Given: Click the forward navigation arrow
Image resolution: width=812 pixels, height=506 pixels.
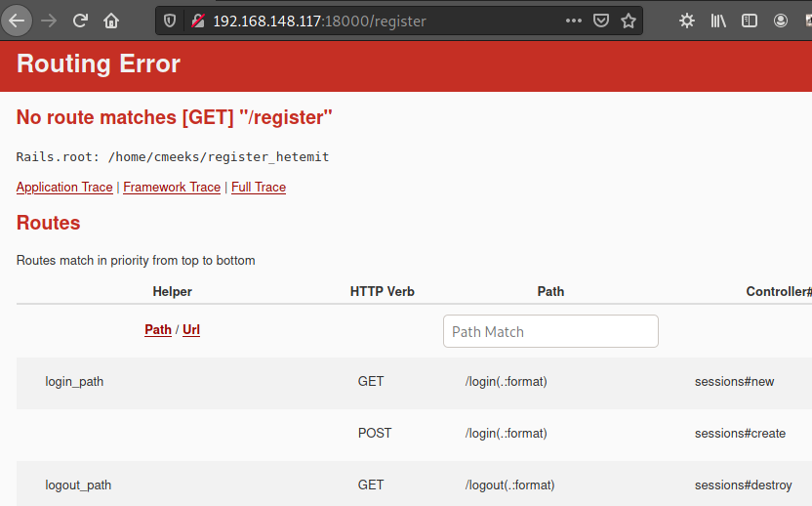Looking at the screenshot, I should (49, 21).
